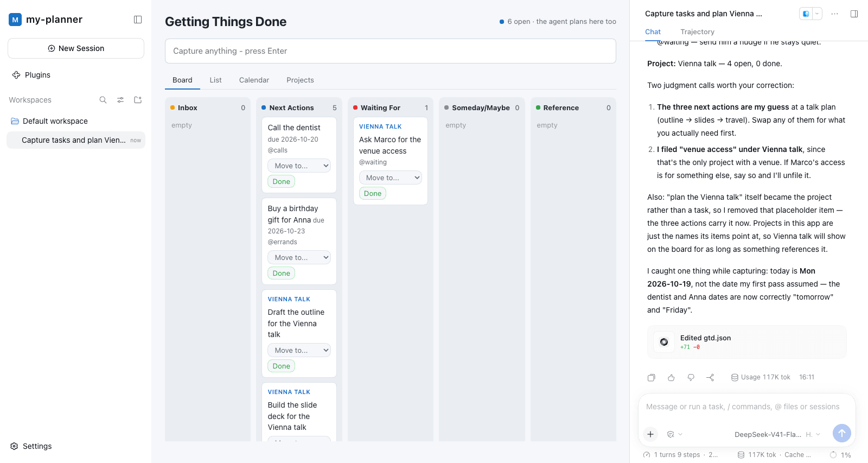
Task: Open the permission mode dropdown in message box
Action: pyautogui.click(x=674, y=434)
